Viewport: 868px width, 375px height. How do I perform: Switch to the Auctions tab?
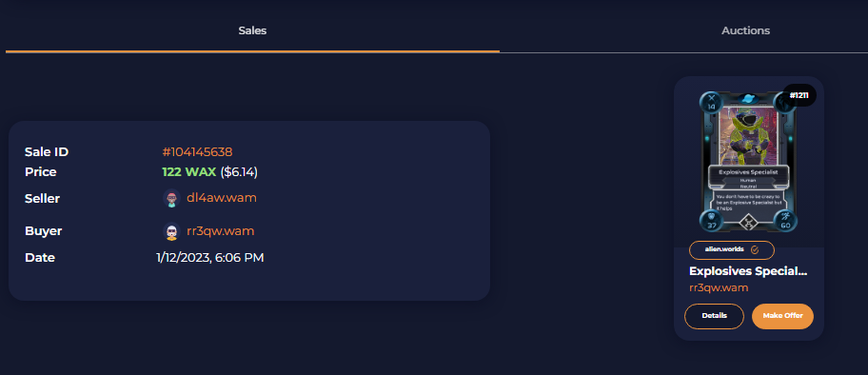point(745,30)
